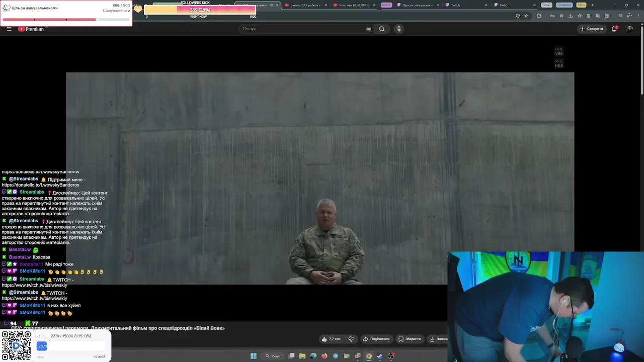Click BasotaLw message "Красава"

click(41, 257)
